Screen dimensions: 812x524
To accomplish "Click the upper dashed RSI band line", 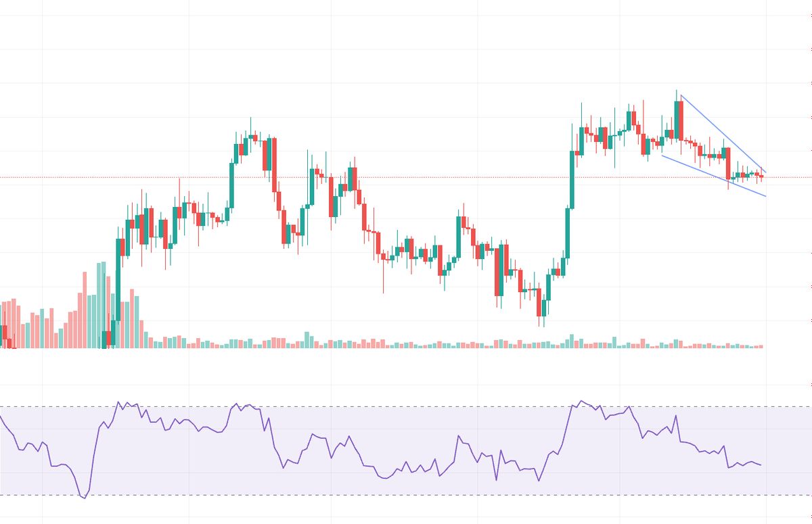I will 406,406.
